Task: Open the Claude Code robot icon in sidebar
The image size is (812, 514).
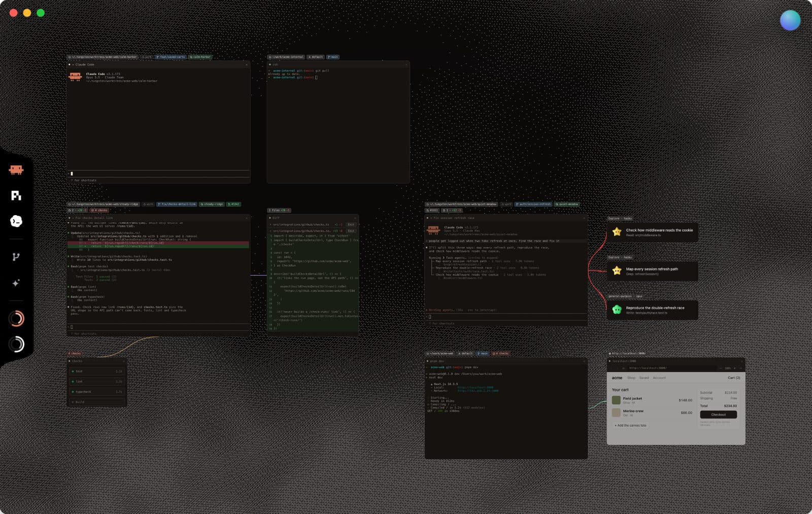Action: point(16,170)
